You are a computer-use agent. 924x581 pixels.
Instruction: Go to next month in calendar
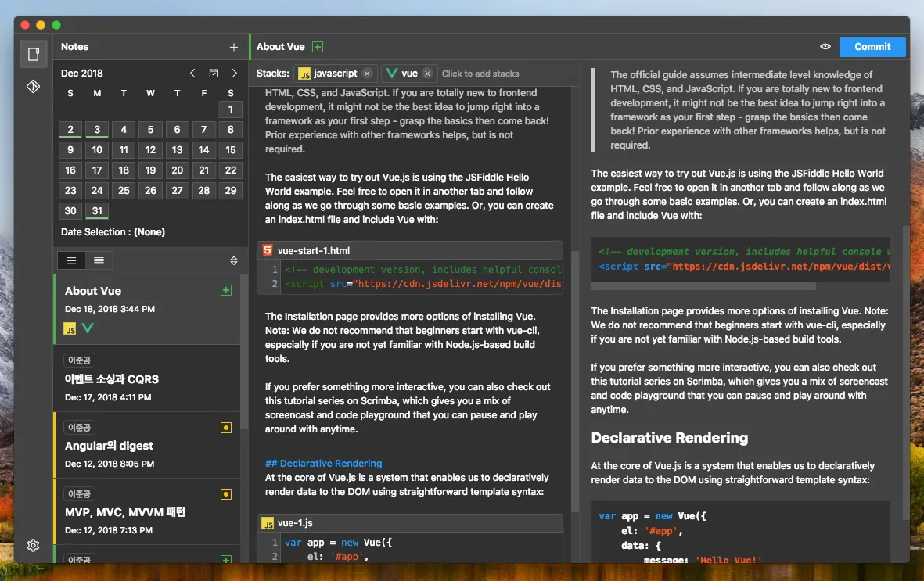(x=234, y=73)
